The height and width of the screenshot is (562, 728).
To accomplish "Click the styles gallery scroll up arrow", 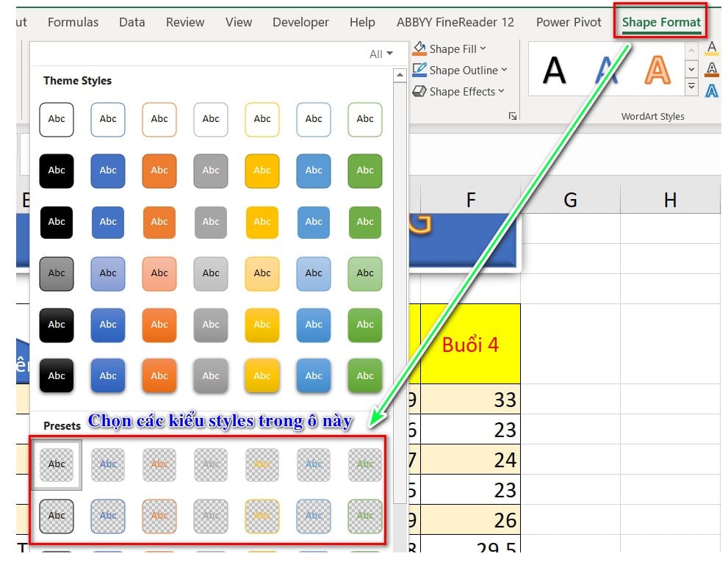I will tap(400, 75).
